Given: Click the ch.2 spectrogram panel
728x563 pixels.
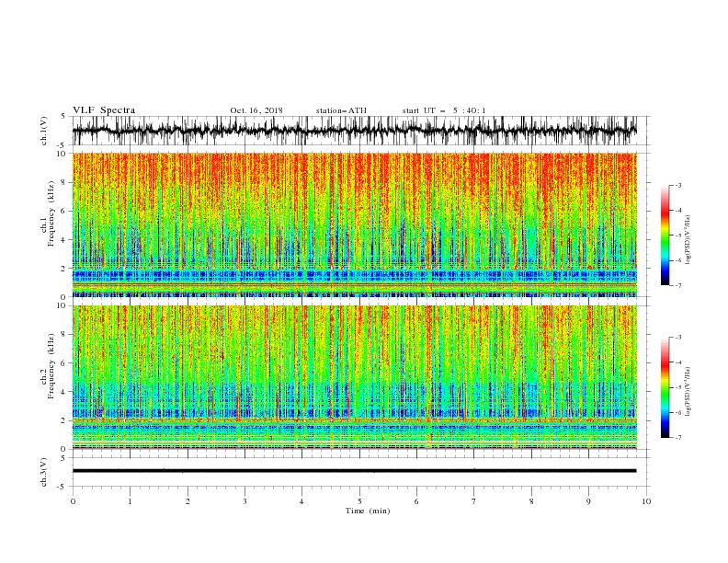Looking at the screenshot, I should 354,377.
